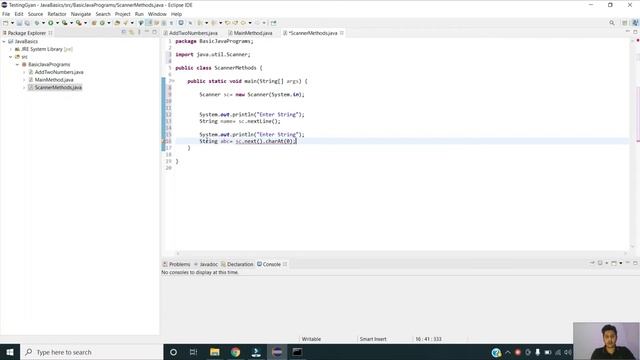
Task: Toggle Show Whitespace Characters button
Action: 171,23
